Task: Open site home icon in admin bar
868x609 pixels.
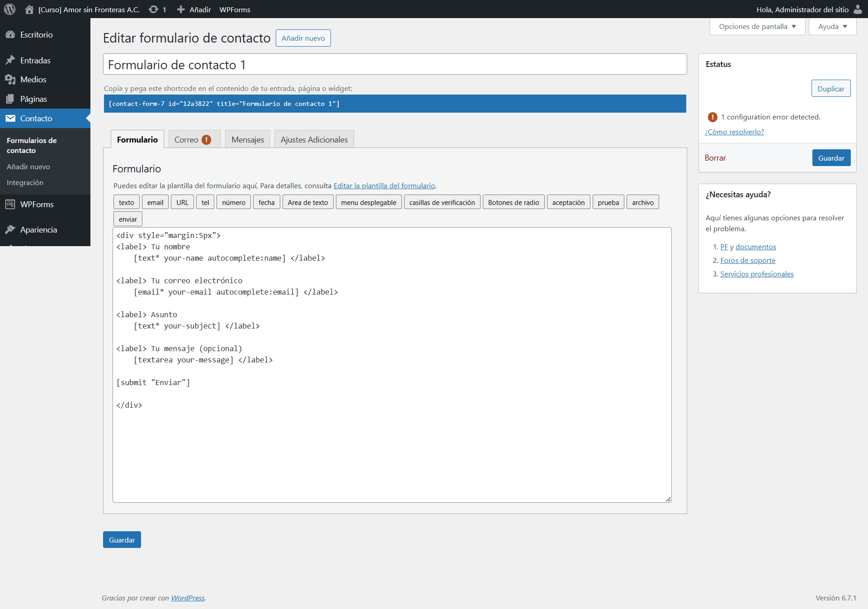Action: (x=29, y=10)
